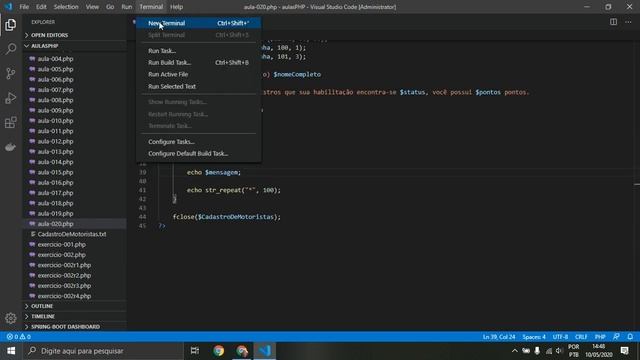Open the Edit menu
The image size is (640, 360).
click(x=41, y=7)
